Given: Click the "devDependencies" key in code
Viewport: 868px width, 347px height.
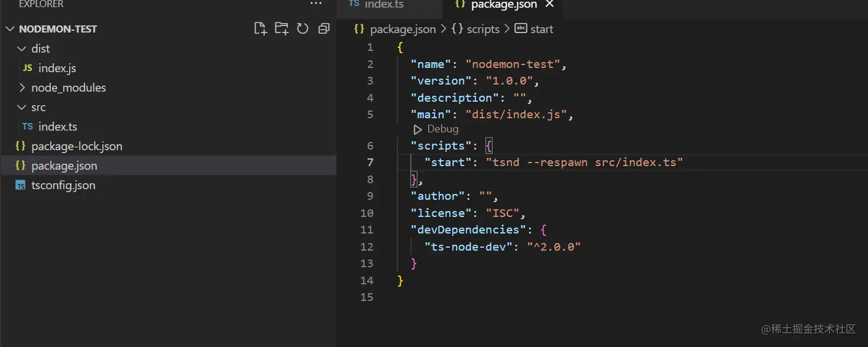Looking at the screenshot, I should (x=468, y=229).
